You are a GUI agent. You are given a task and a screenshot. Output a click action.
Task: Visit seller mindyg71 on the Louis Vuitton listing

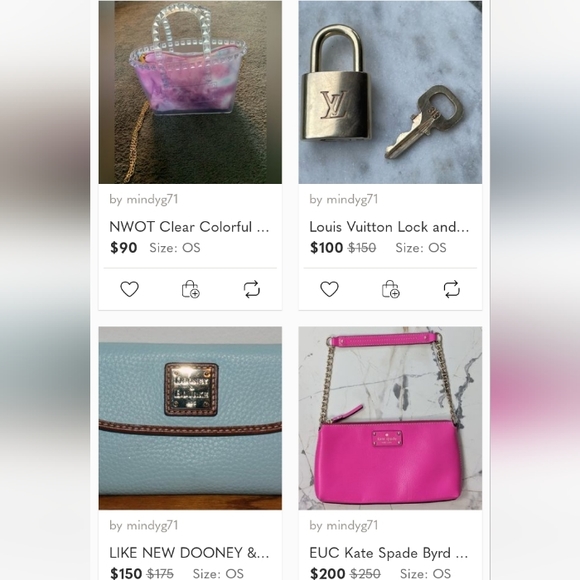(x=344, y=199)
